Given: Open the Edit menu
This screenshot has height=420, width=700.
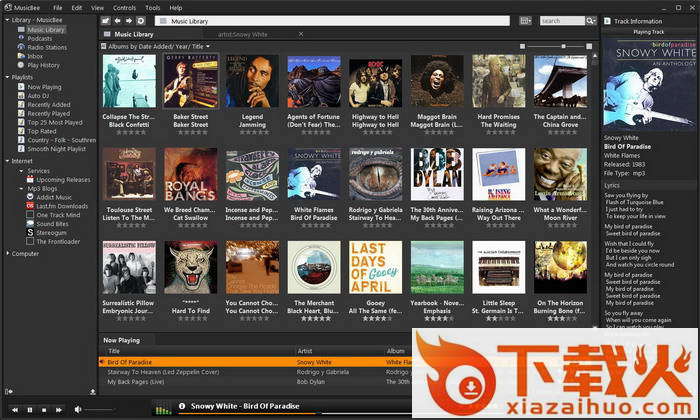Looking at the screenshot, I should 77,8.
